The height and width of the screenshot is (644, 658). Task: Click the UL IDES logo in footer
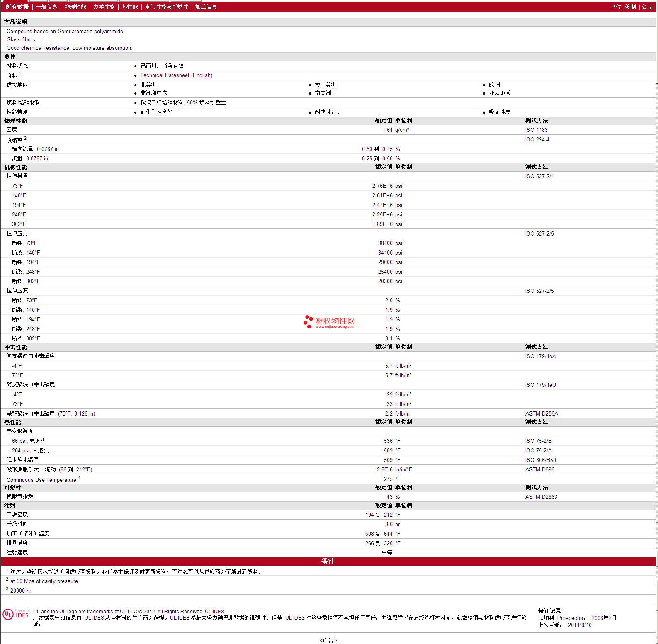tap(16, 615)
